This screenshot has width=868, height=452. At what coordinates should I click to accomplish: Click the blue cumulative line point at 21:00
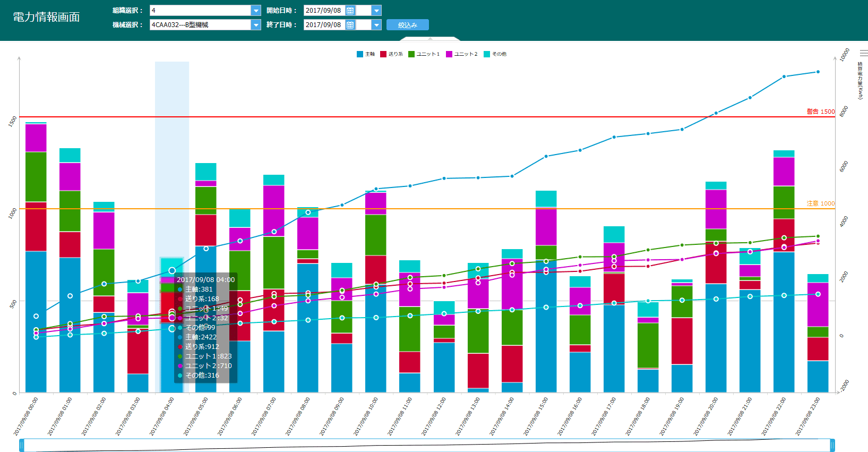pyautogui.click(x=750, y=98)
